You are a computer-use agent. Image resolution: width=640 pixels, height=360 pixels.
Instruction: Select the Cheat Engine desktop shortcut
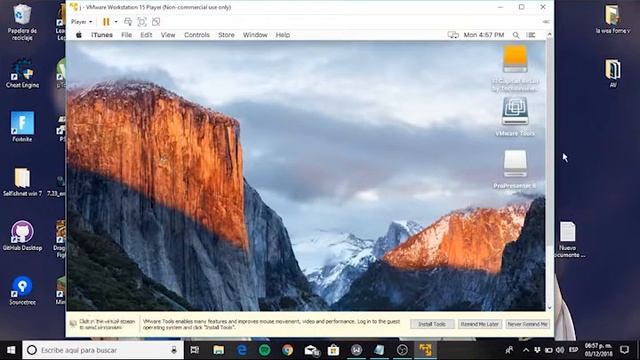pos(22,73)
